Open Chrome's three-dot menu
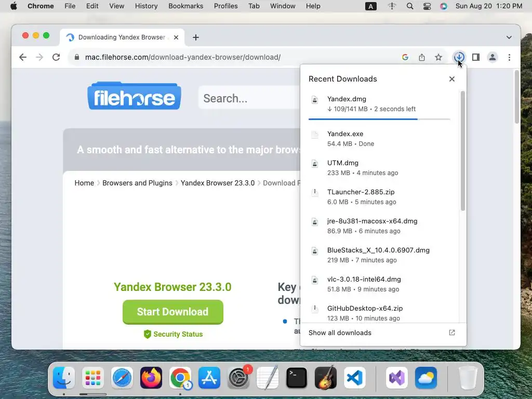Viewport: 532px width, 399px height. pos(509,57)
